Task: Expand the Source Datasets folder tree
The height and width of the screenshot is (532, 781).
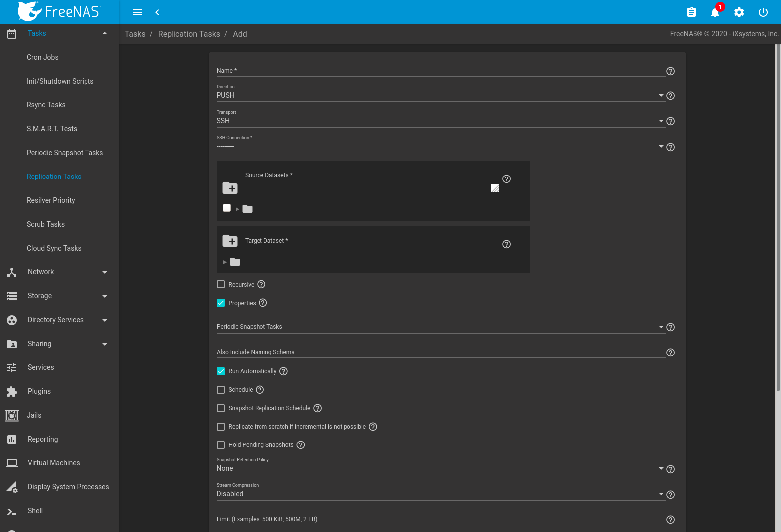Action: [237, 209]
